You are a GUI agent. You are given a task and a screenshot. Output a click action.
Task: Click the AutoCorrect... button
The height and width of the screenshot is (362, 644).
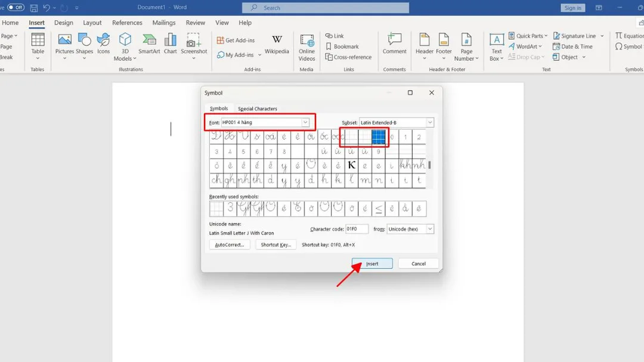point(230,245)
